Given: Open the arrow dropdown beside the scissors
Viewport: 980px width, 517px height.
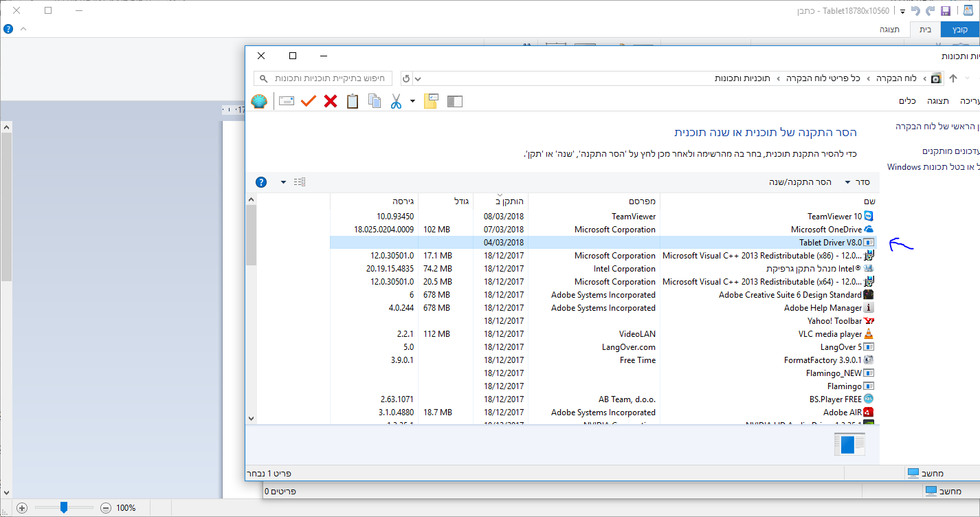Looking at the screenshot, I should coord(412,101).
